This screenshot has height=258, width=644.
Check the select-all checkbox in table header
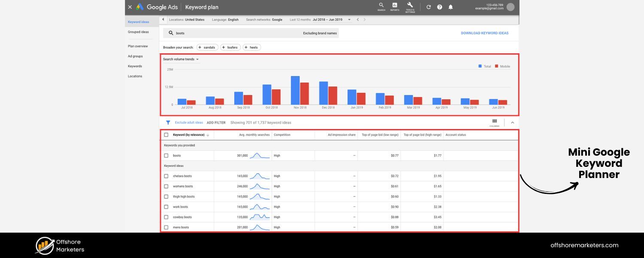pos(166,135)
